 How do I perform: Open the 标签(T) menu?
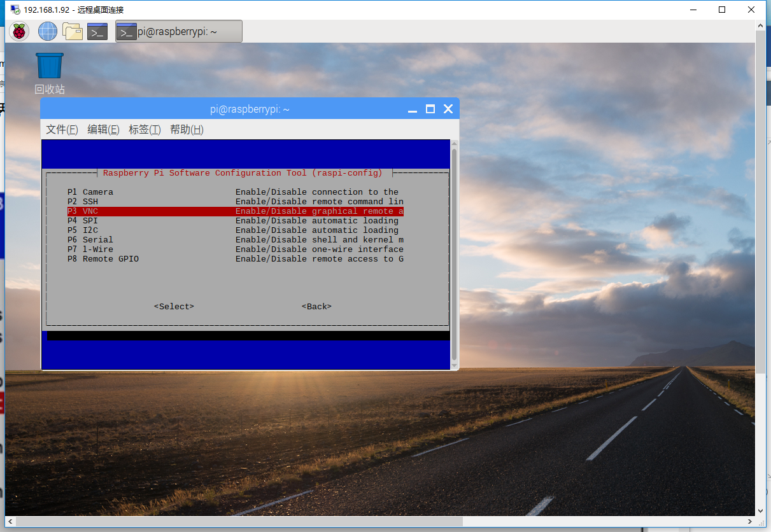point(145,129)
